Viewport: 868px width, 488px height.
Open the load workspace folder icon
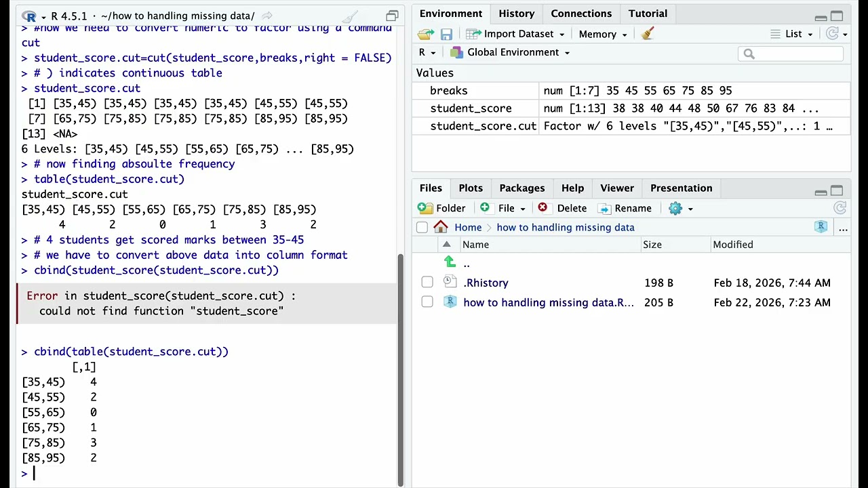coord(425,34)
